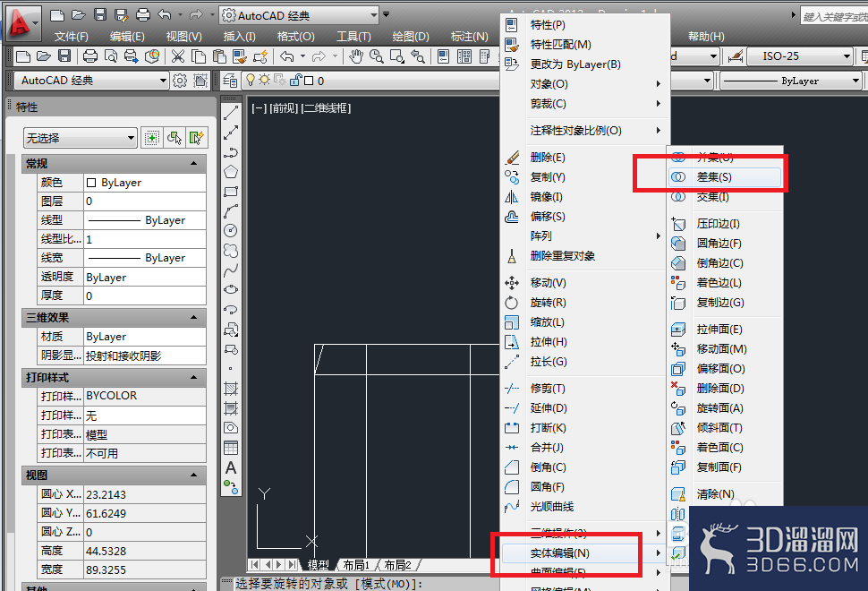Click the workspace settings gear icon

click(180, 81)
